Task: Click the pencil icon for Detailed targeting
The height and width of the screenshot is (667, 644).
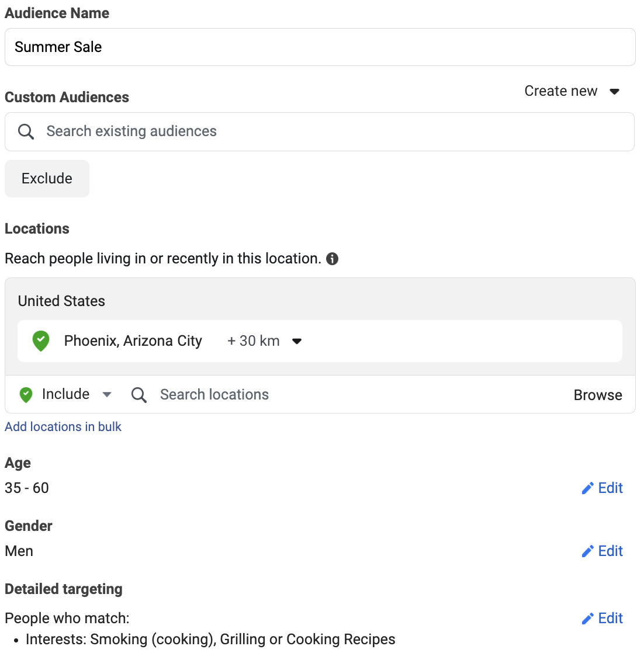Action: pyautogui.click(x=587, y=618)
